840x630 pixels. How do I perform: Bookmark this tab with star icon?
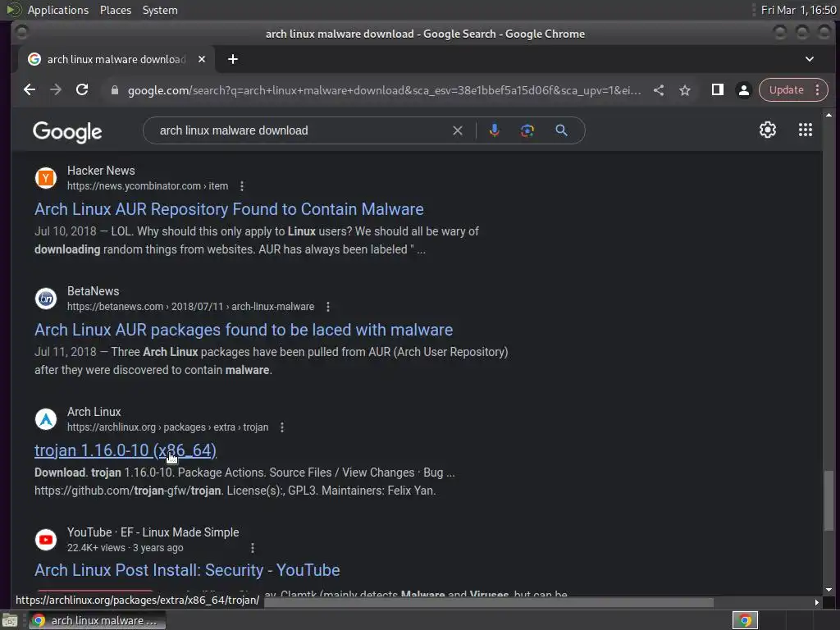click(685, 90)
